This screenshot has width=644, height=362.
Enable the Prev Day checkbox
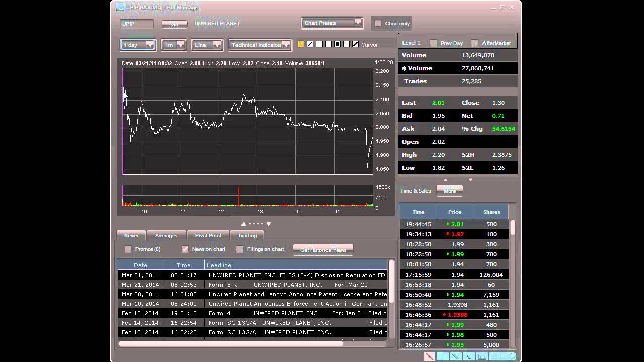(x=433, y=43)
